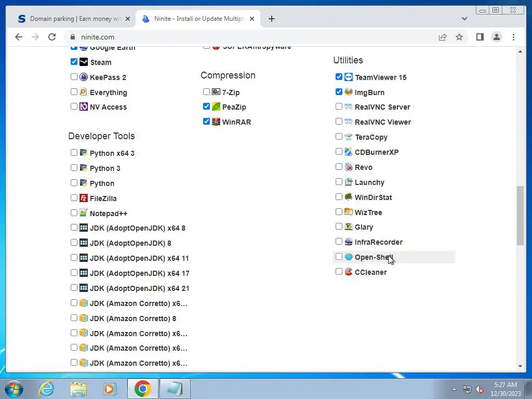
Task: Uncheck the PeaZip checkbox
Action: pos(206,107)
